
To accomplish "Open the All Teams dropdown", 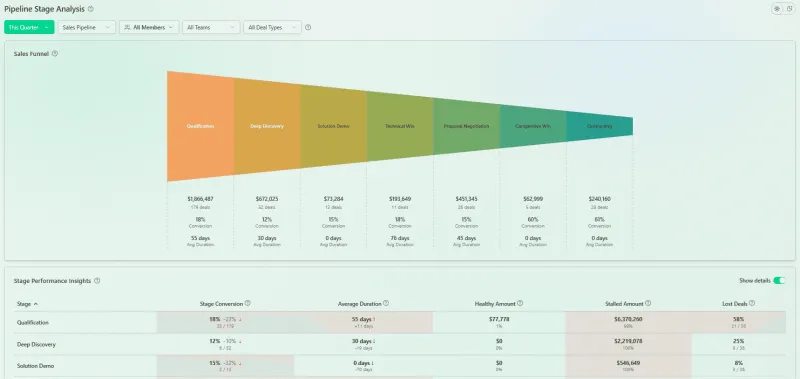I will click(211, 28).
